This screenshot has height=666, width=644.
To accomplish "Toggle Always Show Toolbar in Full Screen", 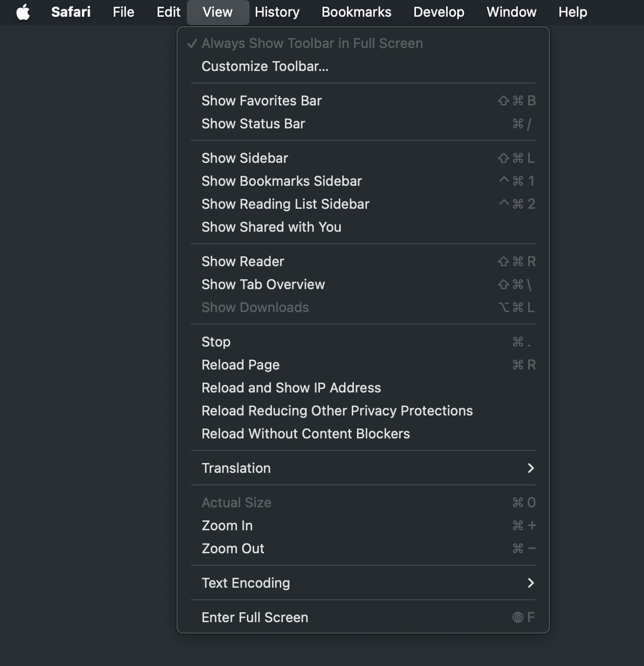I will [363, 43].
